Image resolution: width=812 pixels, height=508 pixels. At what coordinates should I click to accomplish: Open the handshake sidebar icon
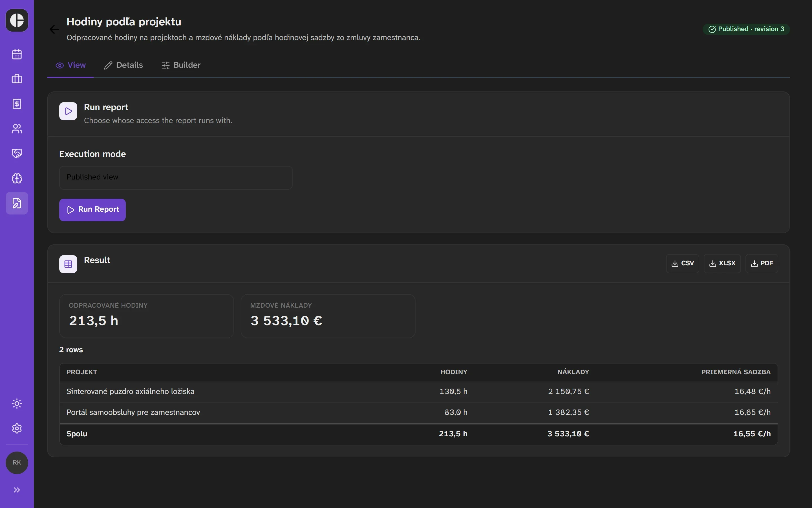pyautogui.click(x=17, y=154)
